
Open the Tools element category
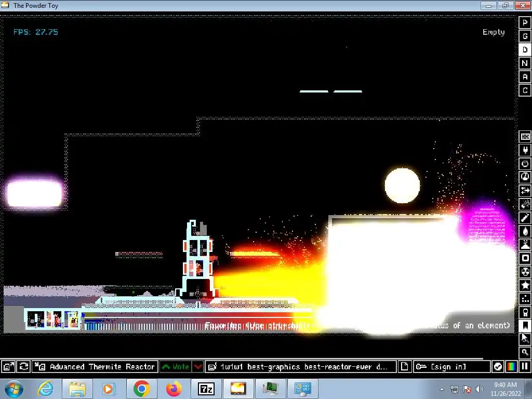[525, 312]
